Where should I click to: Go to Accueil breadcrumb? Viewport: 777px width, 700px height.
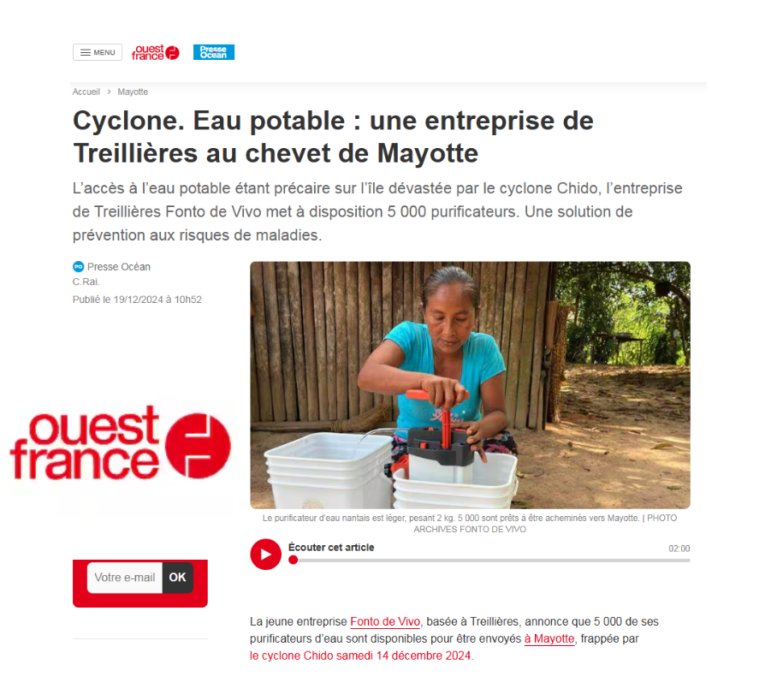coord(86,92)
